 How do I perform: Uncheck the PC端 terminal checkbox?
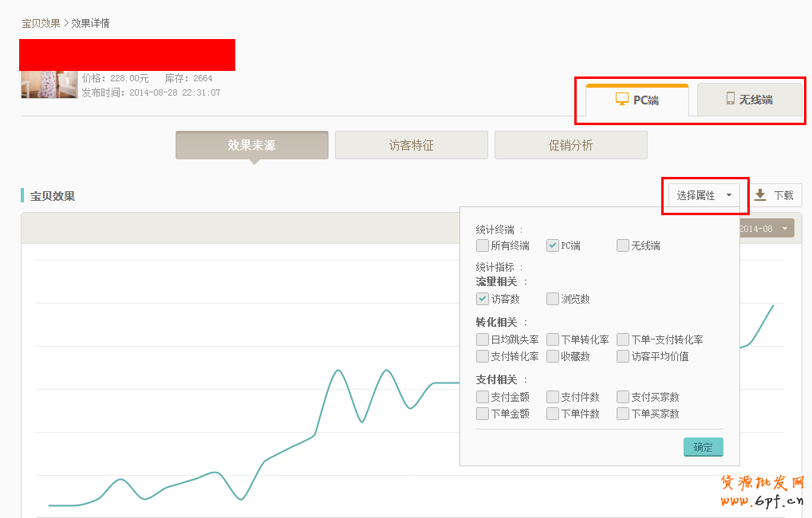point(553,245)
